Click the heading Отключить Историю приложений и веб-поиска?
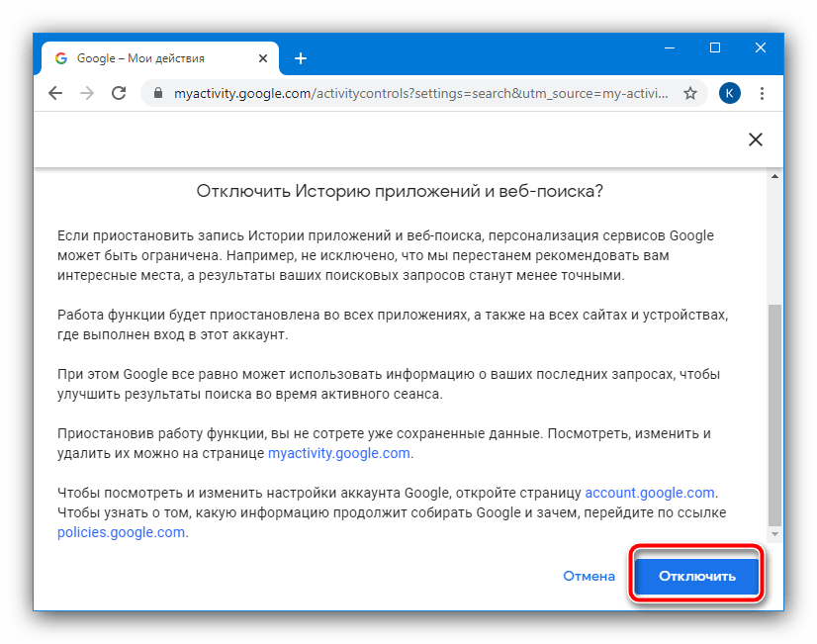 [400, 191]
